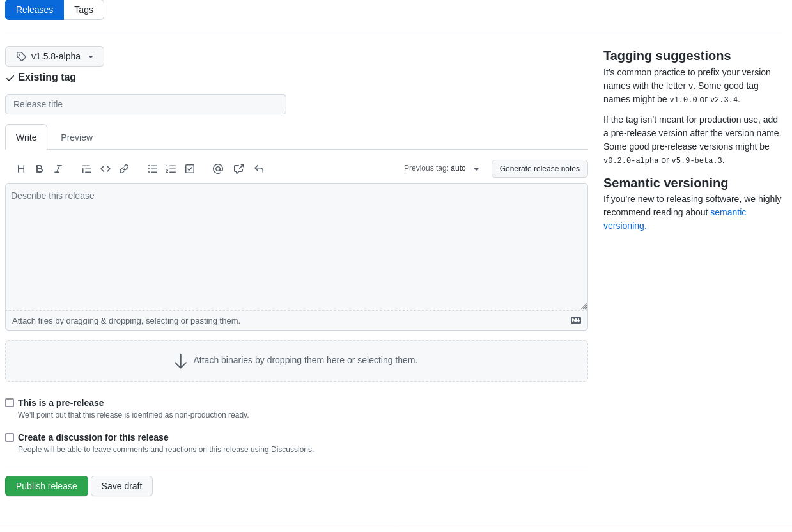Image resolution: width=792 pixels, height=532 pixels.
Task: Insert a saved reply
Action: [x=259, y=169]
